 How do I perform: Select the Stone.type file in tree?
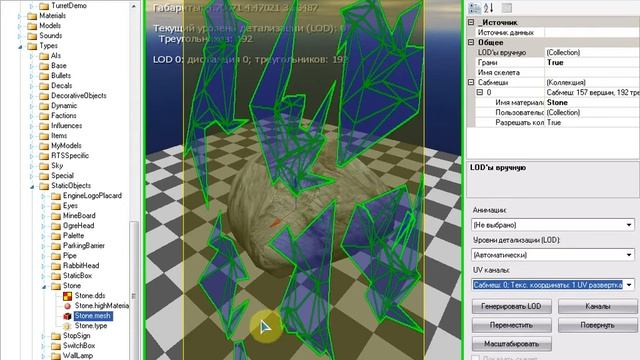(x=91, y=326)
